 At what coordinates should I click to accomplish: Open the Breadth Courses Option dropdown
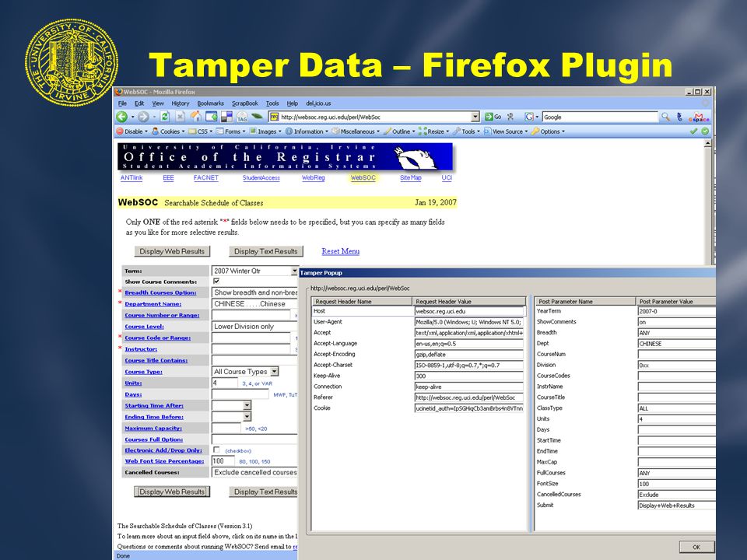(x=254, y=292)
